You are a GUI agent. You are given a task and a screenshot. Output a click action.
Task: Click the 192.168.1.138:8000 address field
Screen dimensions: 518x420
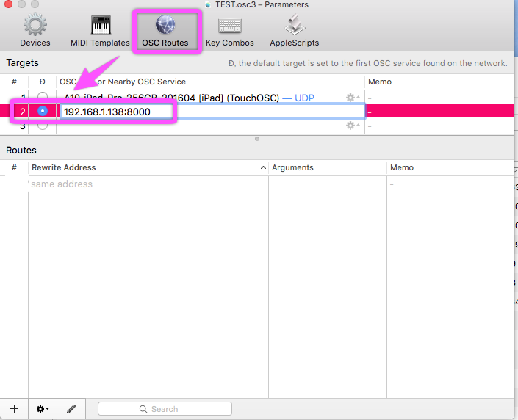(x=118, y=112)
